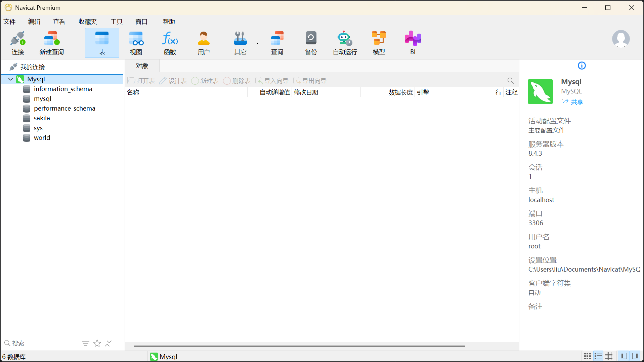Collapse the Mysql connection tree node
Viewport: 644px width, 362px height.
point(11,79)
